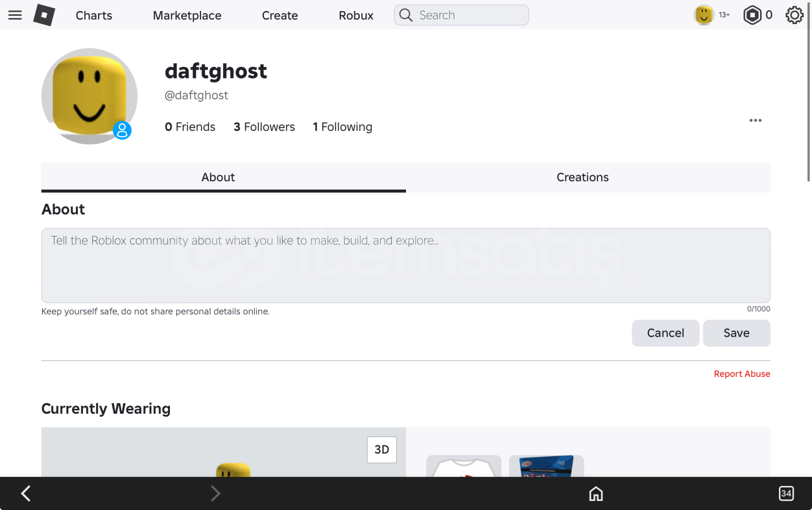812x510 pixels.
Task: Click the white t-shirt item thumbnail
Action: pyautogui.click(x=464, y=466)
